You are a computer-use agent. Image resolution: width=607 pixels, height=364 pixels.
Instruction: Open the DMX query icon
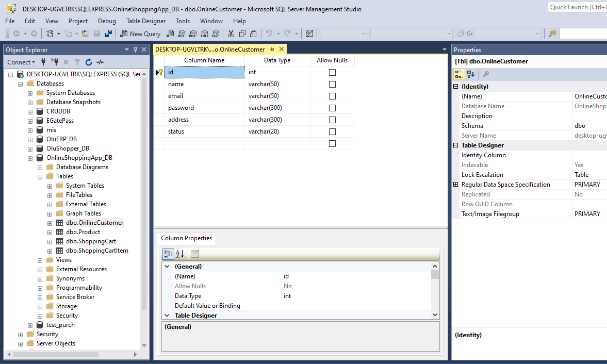coord(193,34)
